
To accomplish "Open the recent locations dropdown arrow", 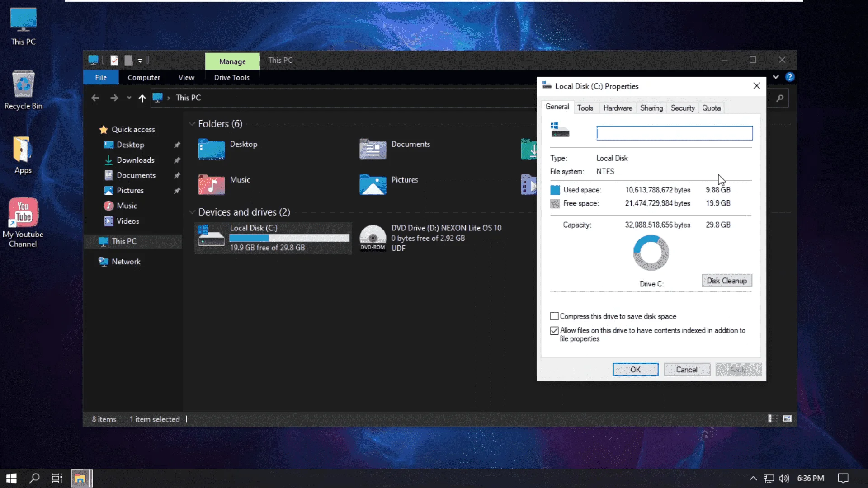I will pyautogui.click(x=129, y=98).
